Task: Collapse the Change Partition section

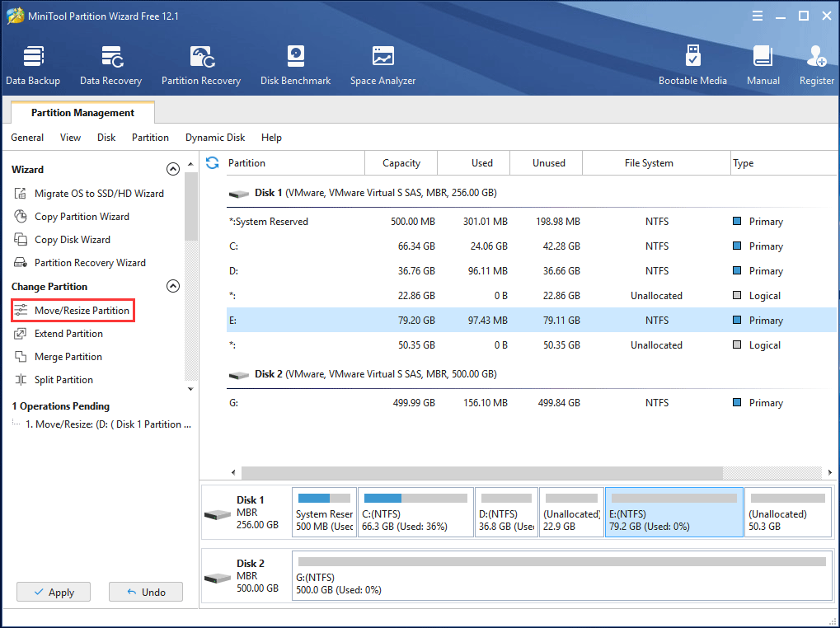Action: [173, 286]
